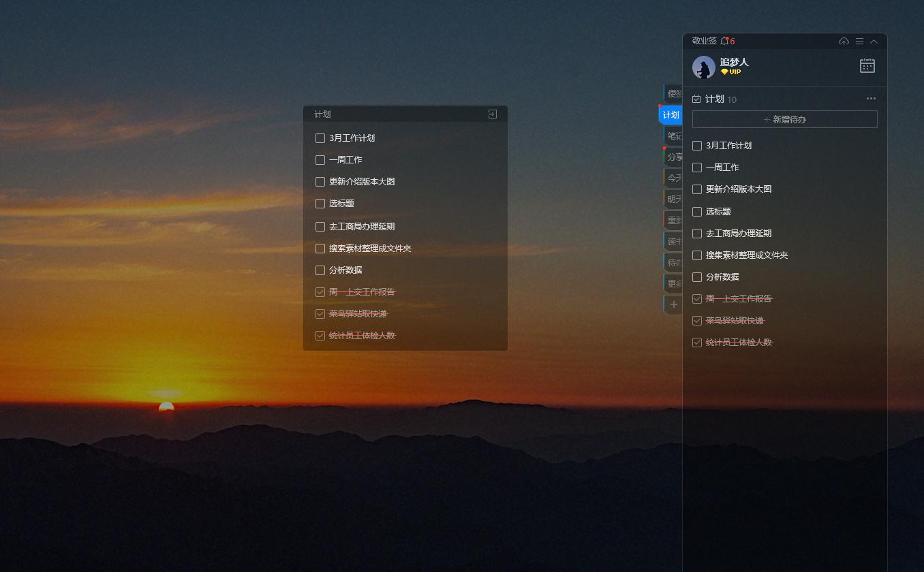Uncheck 统计员工体检人数 in main list
This screenshot has height=572, width=924.
pyautogui.click(x=697, y=343)
